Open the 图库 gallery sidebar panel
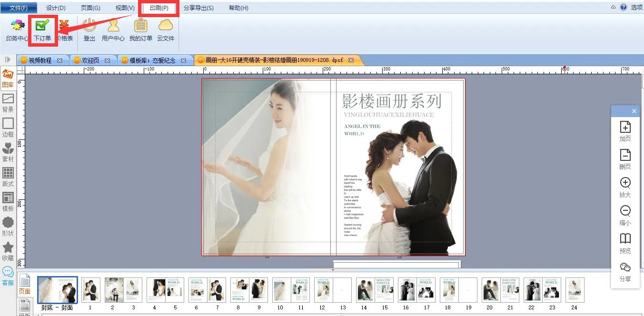Screen dimensions: 644x316 8,79
